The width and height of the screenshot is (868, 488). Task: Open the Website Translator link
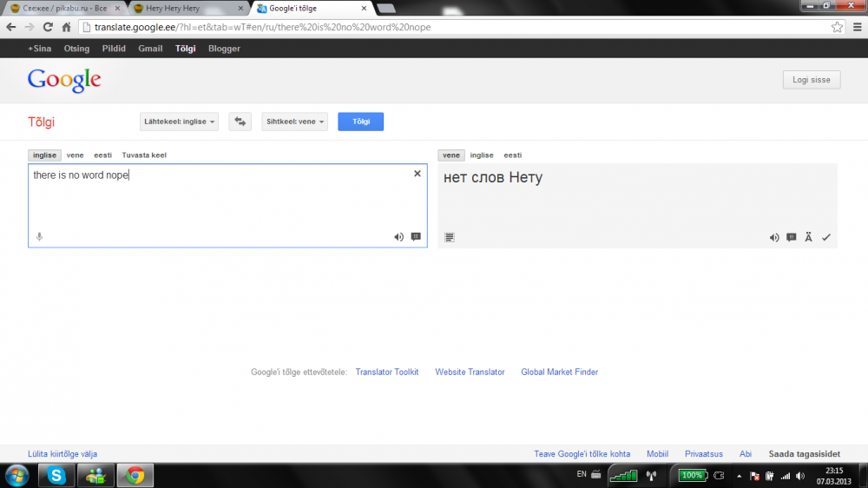click(470, 373)
